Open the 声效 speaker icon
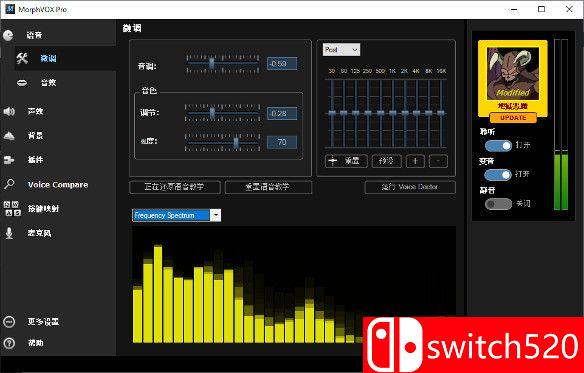This screenshot has width=584, height=373. [9, 111]
